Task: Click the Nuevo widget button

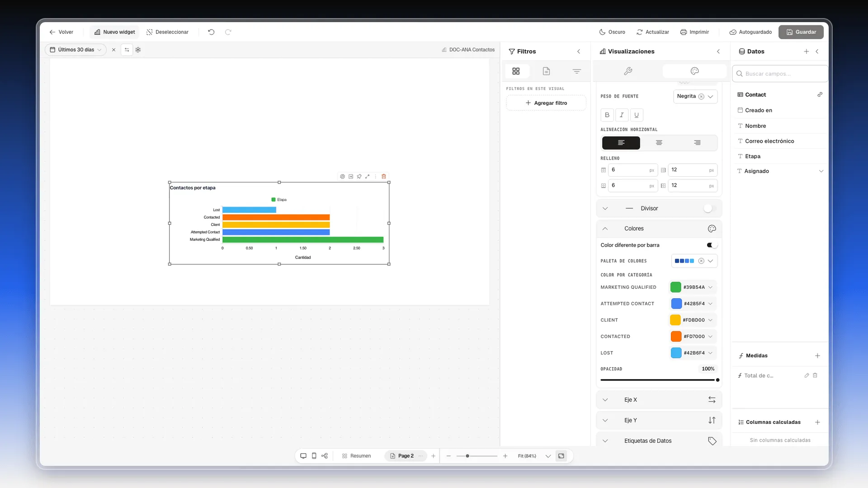Action: coord(115,32)
